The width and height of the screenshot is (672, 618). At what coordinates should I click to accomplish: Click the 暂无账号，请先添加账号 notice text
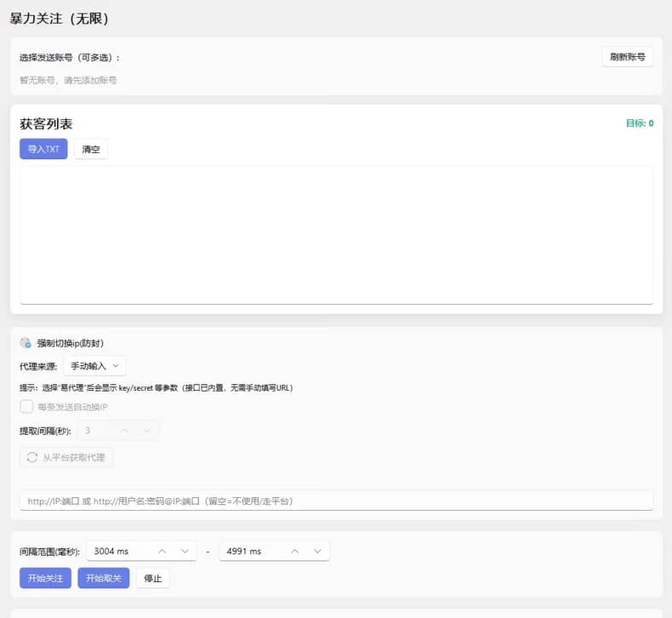(x=68, y=80)
